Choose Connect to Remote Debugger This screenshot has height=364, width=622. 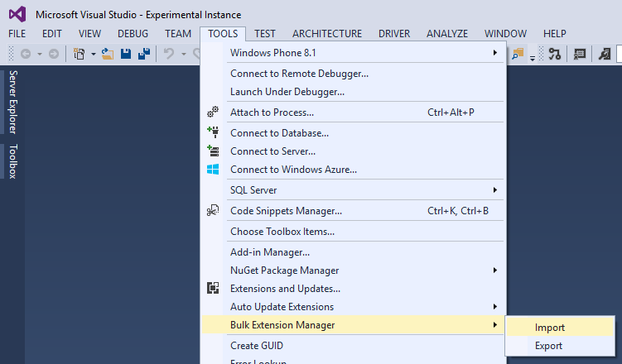[353, 74]
